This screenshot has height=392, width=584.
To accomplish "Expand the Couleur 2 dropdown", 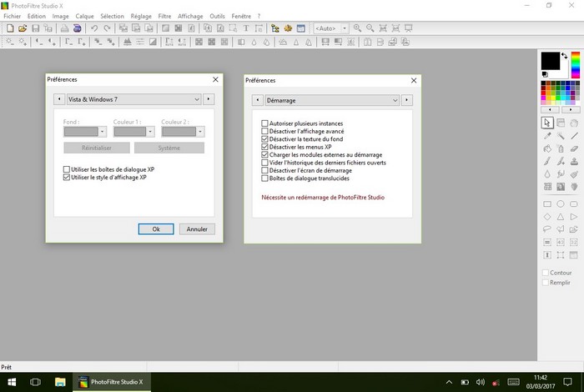I will (200, 132).
